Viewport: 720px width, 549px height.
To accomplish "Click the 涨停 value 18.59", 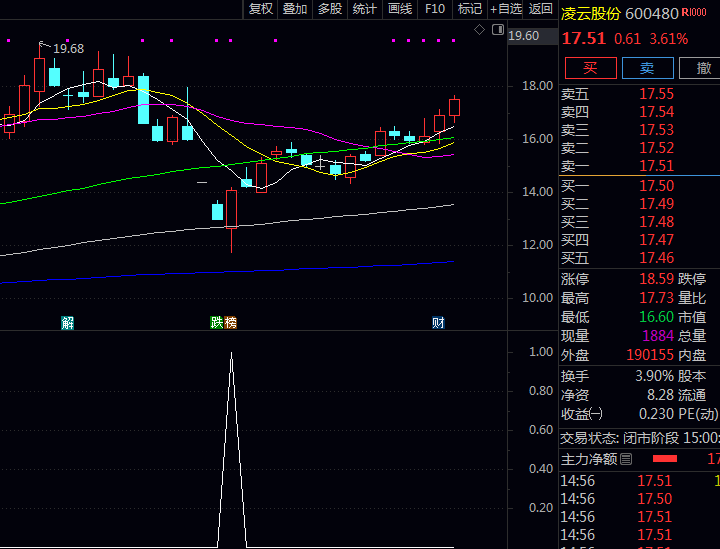I will [656, 279].
